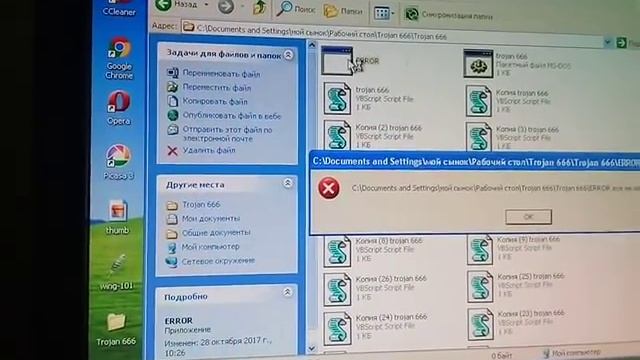Collapse the Другие места panel
Viewport: 640px width, 360px height.
pos(288,183)
